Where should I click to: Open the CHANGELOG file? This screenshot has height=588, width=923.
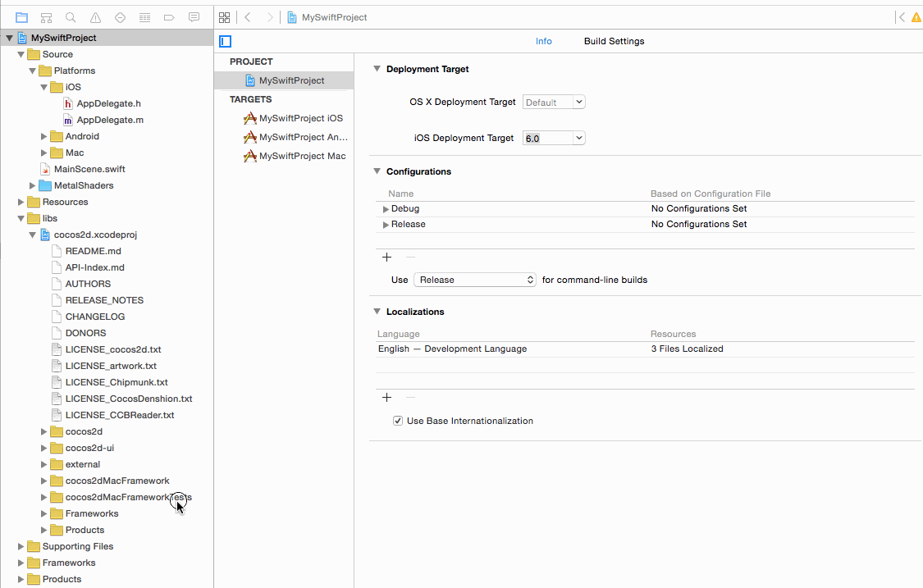tap(95, 317)
